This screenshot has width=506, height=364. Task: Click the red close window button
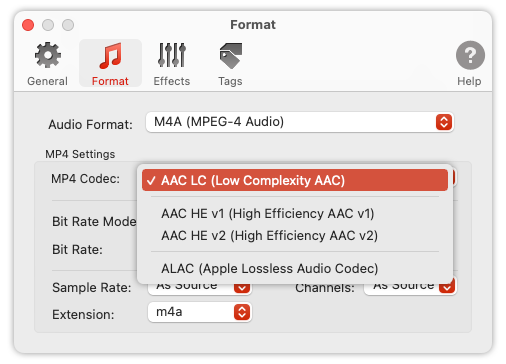(28, 25)
